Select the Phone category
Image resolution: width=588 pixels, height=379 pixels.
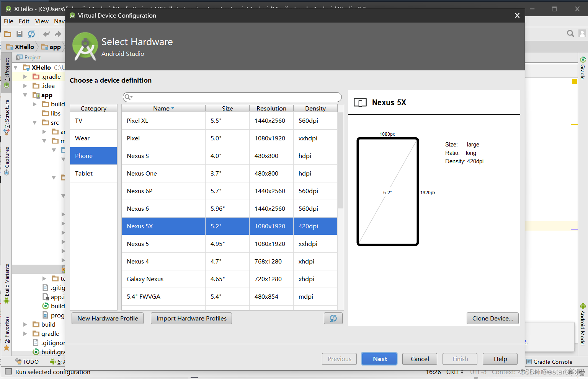(93, 156)
